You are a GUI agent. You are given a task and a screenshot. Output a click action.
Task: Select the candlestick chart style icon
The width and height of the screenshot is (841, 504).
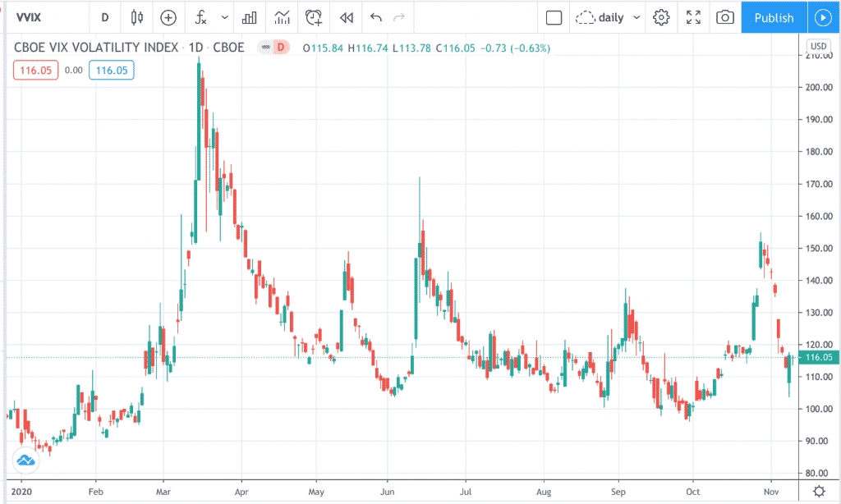click(136, 17)
